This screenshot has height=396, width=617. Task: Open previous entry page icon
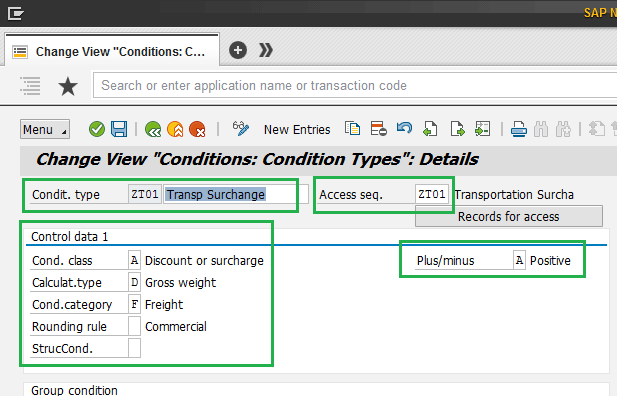(x=430, y=129)
